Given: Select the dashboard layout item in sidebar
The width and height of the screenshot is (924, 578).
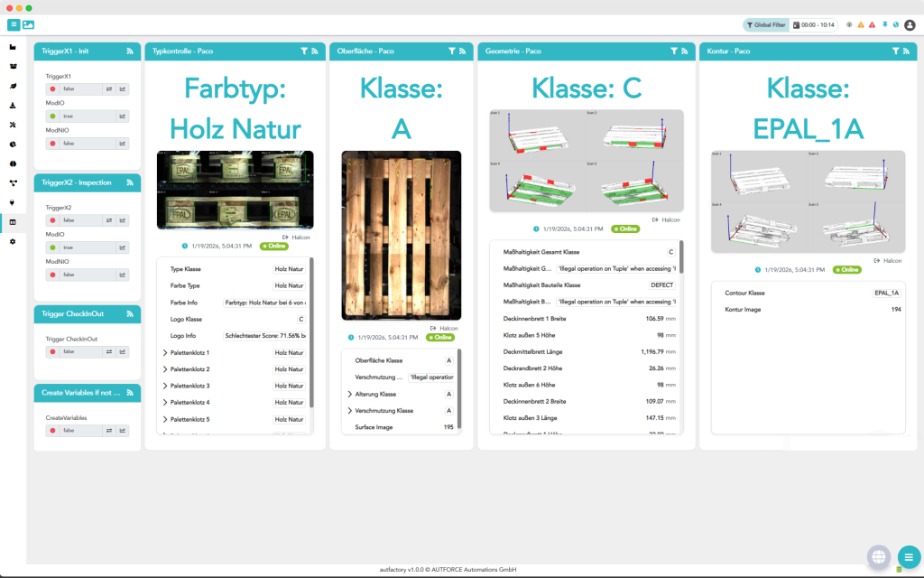Looking at the screenshot, I should point(13,222).
